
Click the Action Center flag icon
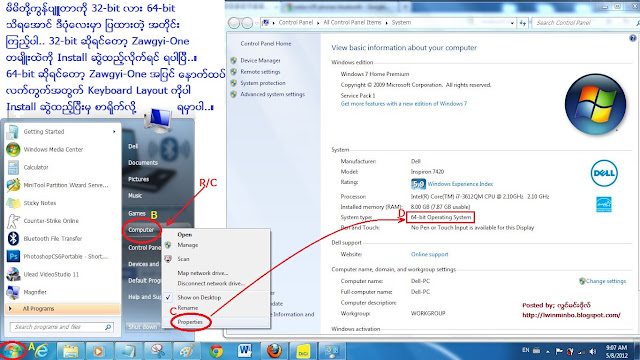click(559, 351)
